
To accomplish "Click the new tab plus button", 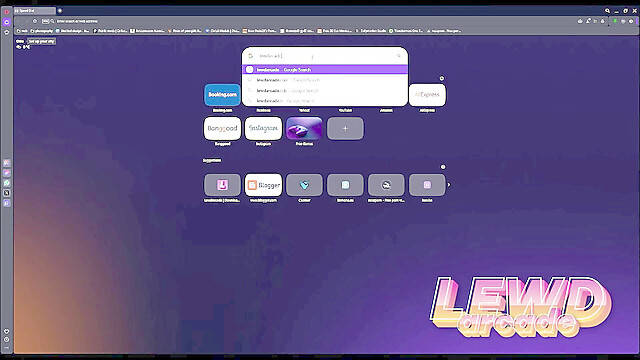I will point(60,11).
